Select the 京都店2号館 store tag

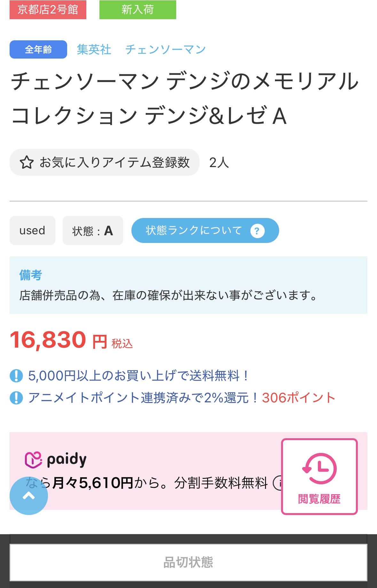coord(48,10)
